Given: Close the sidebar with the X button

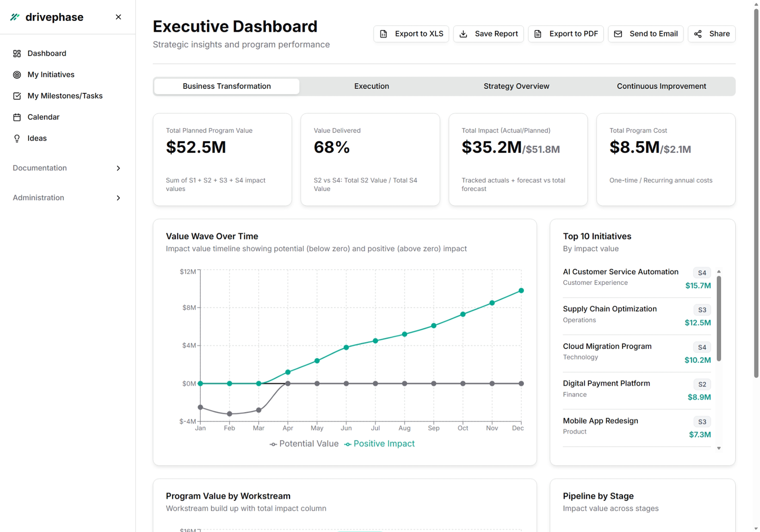Looking at the screenshot, I should tap(118, 17).
